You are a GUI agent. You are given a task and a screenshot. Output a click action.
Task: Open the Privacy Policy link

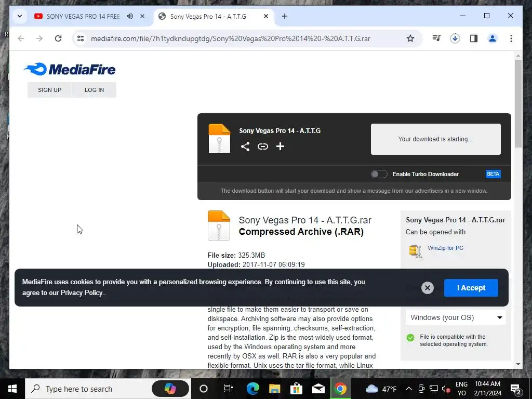pos(82,293)
